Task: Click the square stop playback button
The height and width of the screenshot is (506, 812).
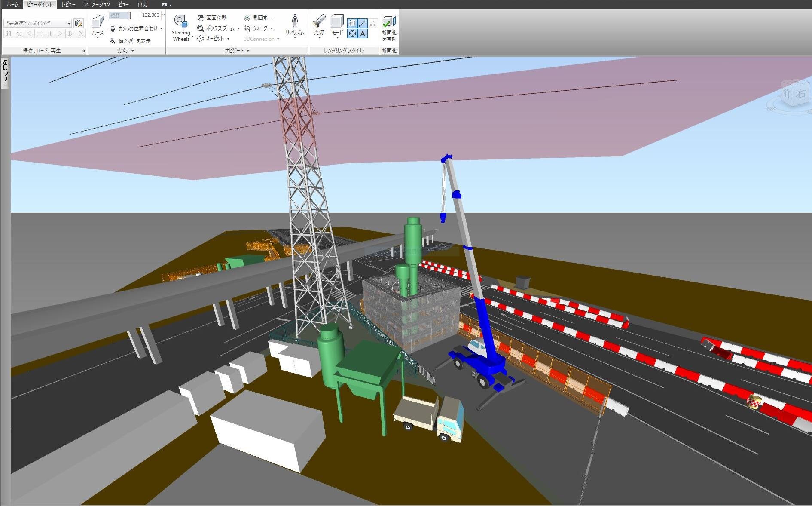Action: coord(40,34)
